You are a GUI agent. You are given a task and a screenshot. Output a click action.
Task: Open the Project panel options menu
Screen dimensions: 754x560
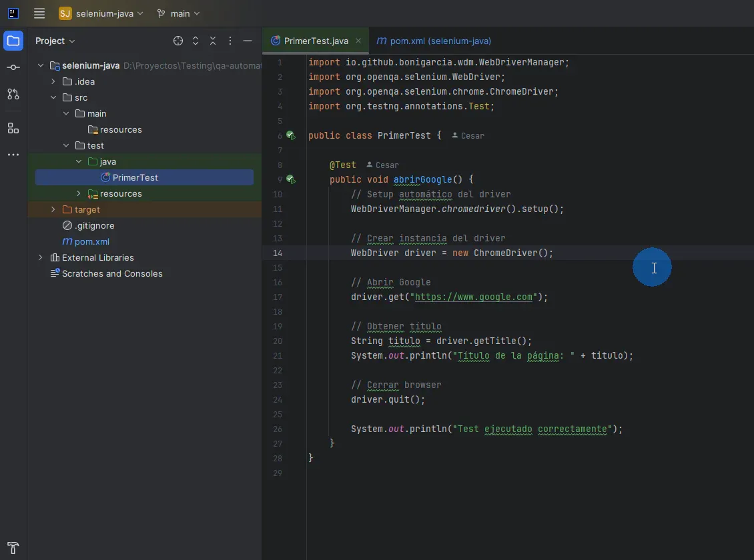point(230,41)
